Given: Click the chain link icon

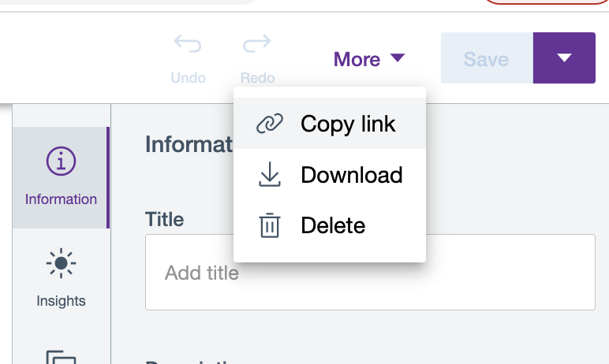Looking at the screenshot, I should tap(270, 124).
